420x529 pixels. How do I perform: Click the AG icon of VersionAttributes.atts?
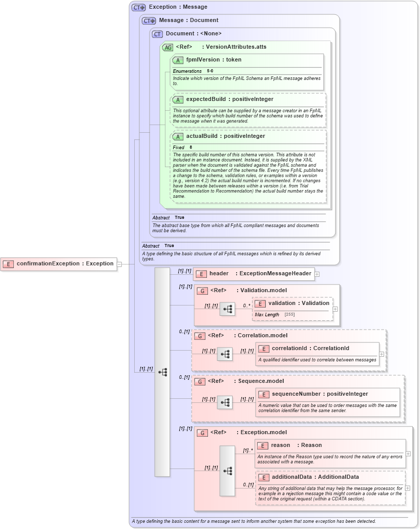click(x=167, y=48)
